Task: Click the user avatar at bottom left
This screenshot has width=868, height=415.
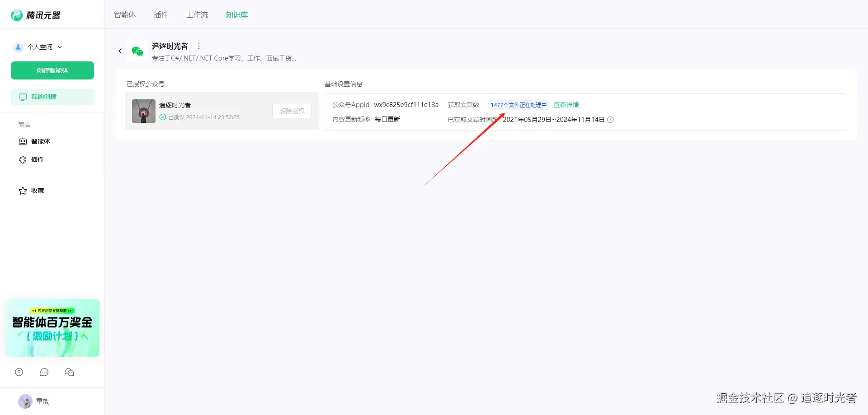Action: (x=25, y=401)
